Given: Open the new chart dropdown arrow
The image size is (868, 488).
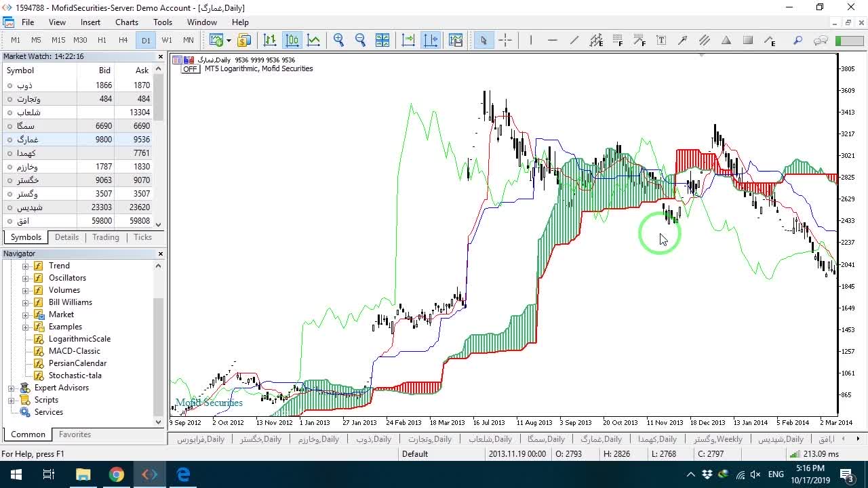Looking at the screenshot, I should (x=229, y=40).
